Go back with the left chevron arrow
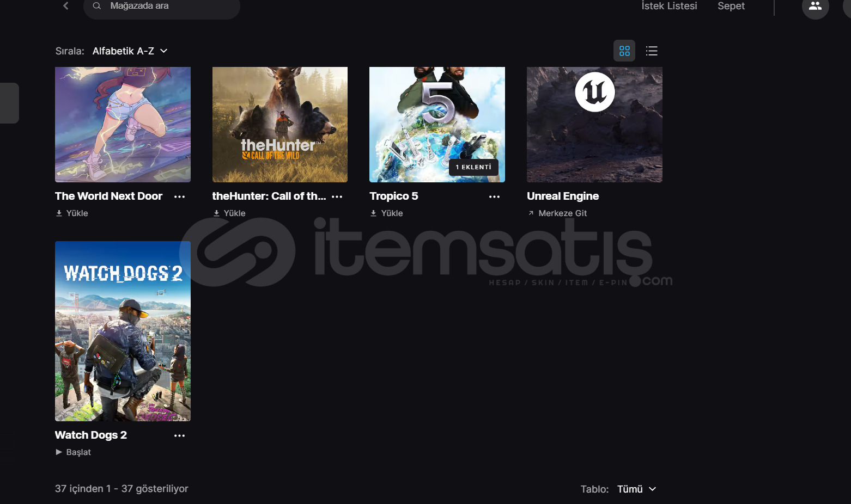The image size is (851, 504). (x=66, y=5)
